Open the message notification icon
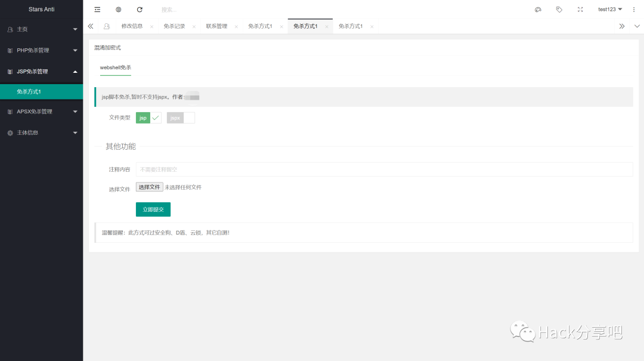Screen dimensions: 644x361 click(x=538, y=9)
